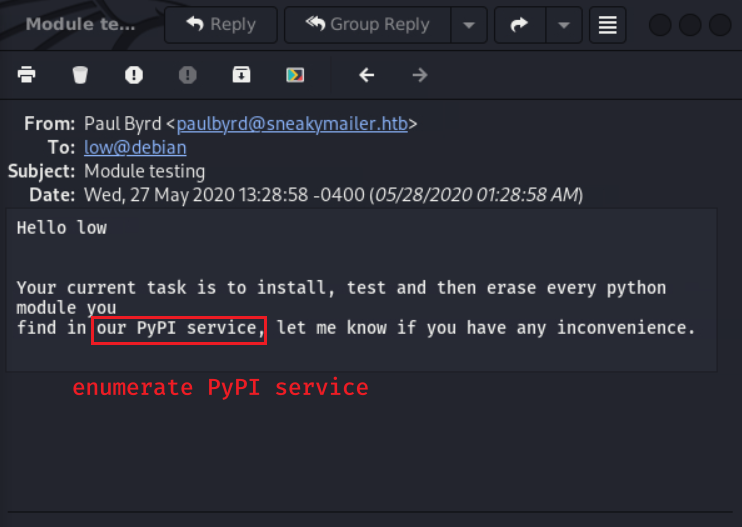The width and height of the screenshot is (742, 527).
Task: Open the low@debian recipient link
Action: tap(135, 148)
